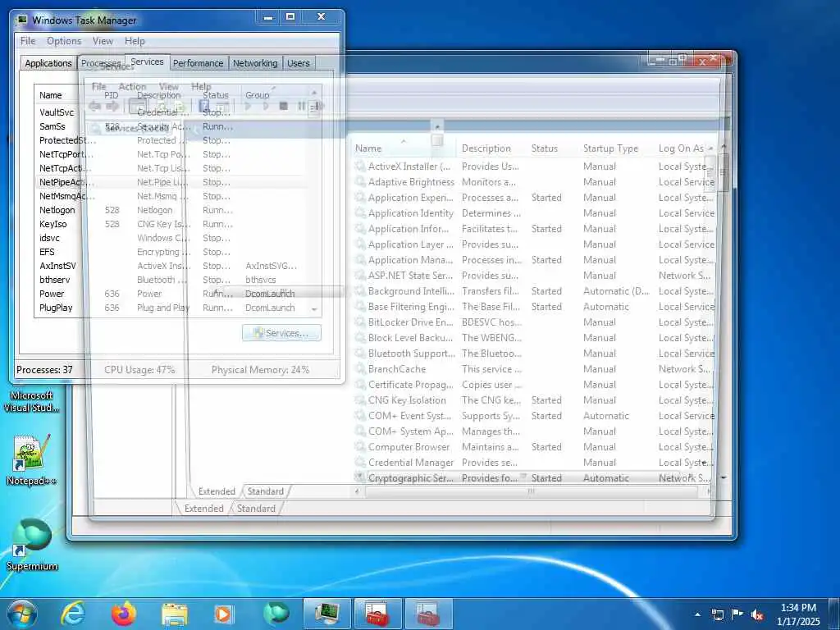The height and width of the screenshot is (630, 840).
Task: Open Windows Explorer from the taskbar
Action: [x=175, y=614]
